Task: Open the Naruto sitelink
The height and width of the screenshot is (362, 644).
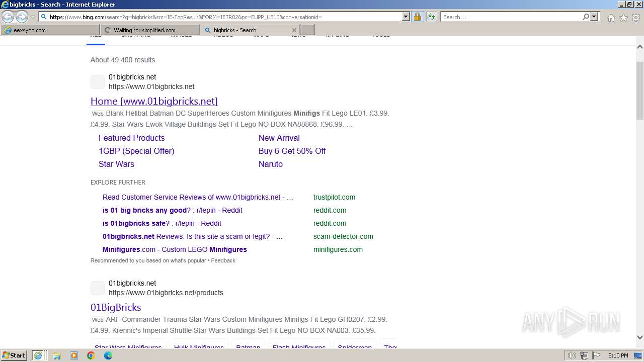Action: [271, 164]
